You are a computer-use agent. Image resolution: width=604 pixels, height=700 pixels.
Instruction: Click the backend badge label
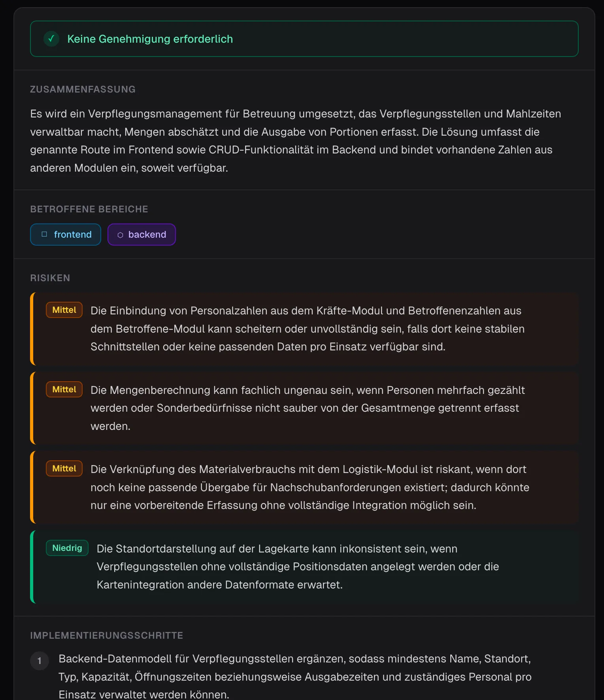[147, 234]
